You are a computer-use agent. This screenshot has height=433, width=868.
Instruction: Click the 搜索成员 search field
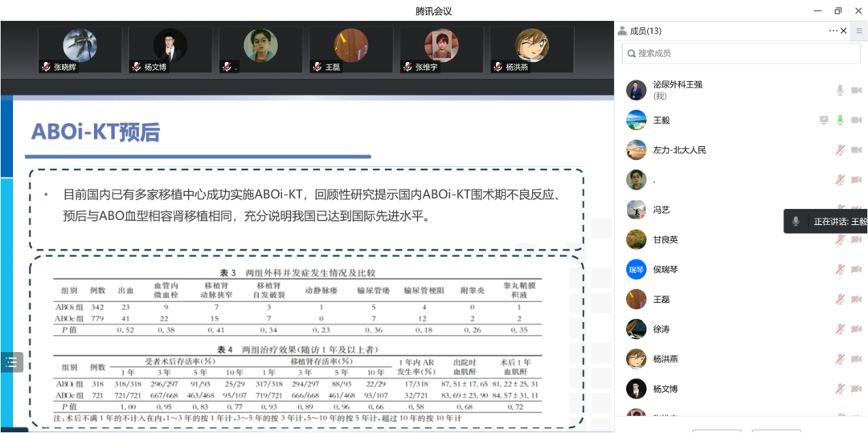click(741, 54)
